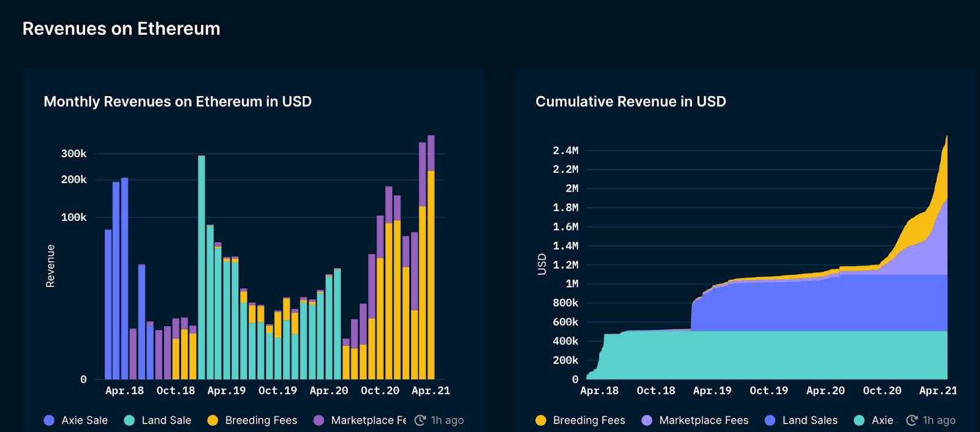This screenshot has height=432, width=980.
Task: Click the "1h ago" timestamp under the cumulative chart
Action: [939, 420]
